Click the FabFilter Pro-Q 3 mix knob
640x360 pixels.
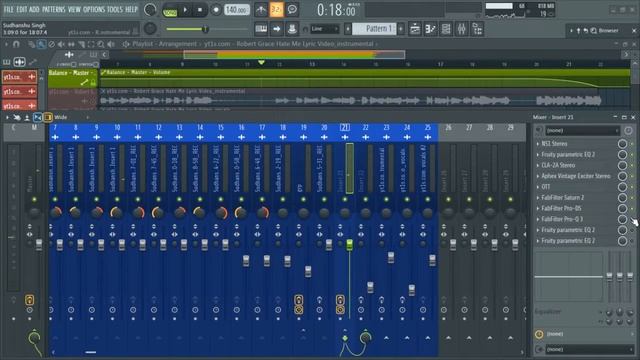point(622,219)
